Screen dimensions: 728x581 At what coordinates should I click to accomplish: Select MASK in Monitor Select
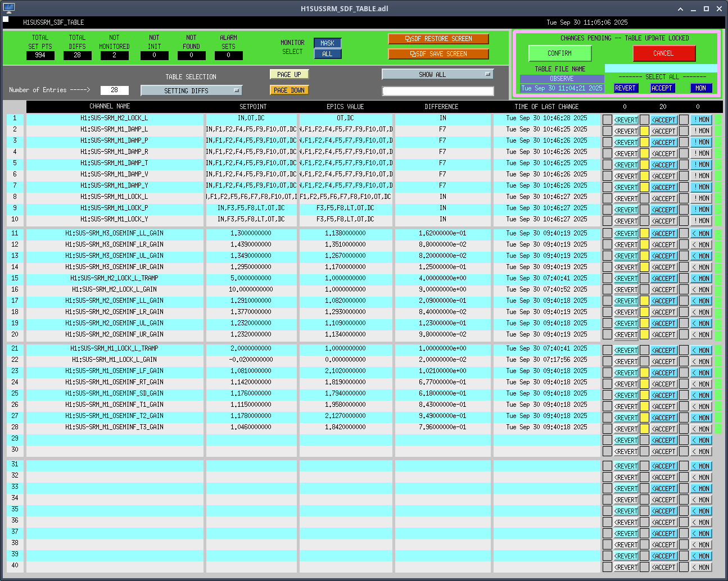(x=327, y=43)
